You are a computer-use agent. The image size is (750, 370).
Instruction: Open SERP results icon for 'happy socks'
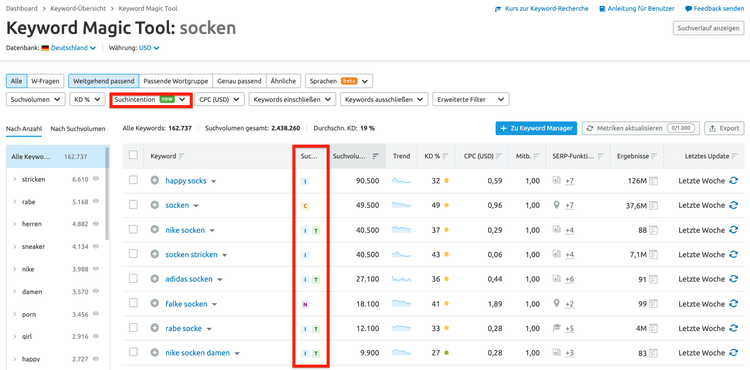click(653, 181)
